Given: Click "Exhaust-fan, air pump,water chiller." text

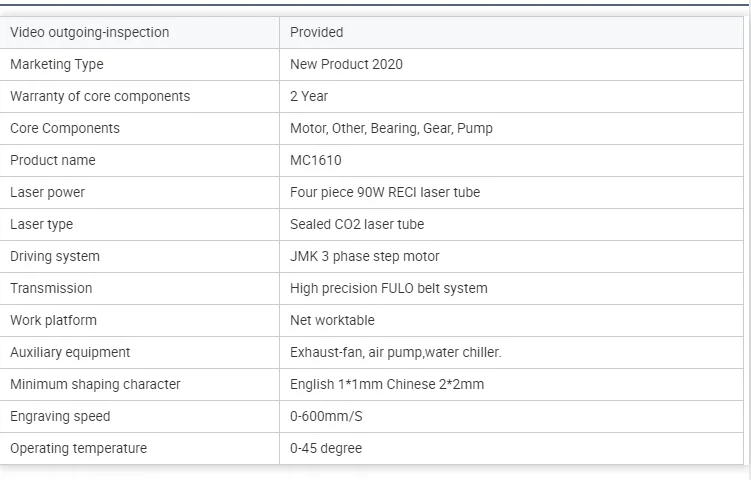Looking at the screenshot, I should (x=396, y=352).
